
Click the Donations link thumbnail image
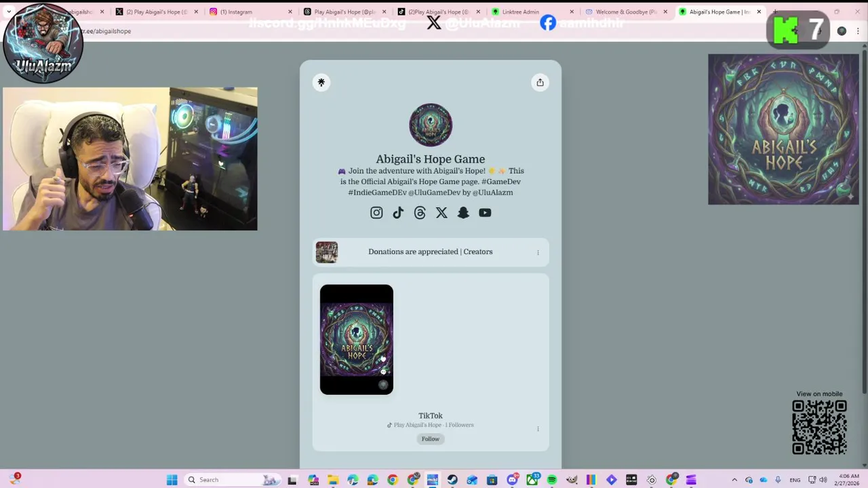(x=326, y=252)
